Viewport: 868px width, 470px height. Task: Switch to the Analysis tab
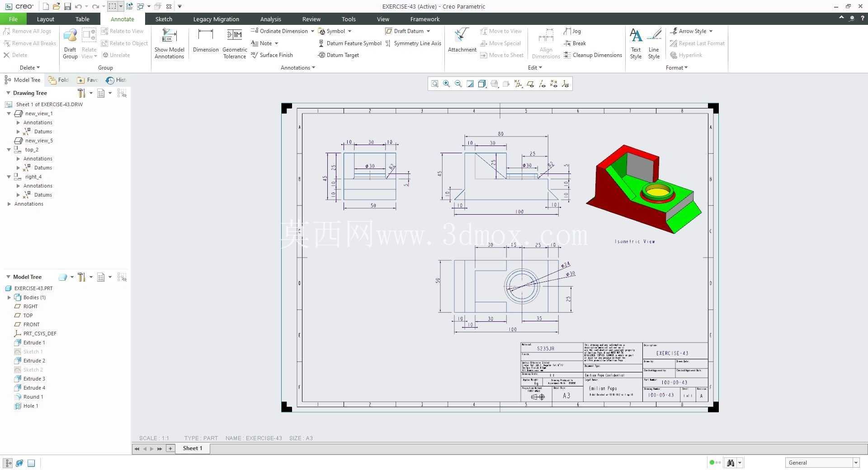(x=270, y=19)
